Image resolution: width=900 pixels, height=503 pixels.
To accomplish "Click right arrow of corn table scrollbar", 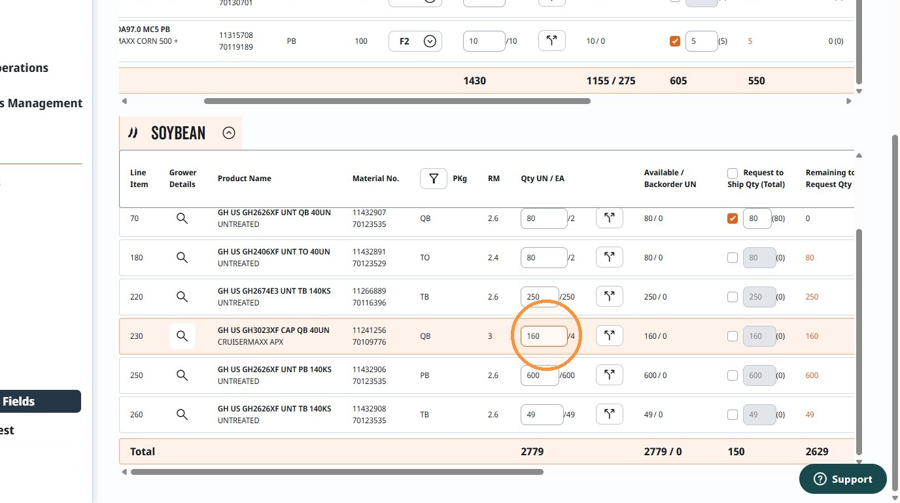I will pos(848,101).
